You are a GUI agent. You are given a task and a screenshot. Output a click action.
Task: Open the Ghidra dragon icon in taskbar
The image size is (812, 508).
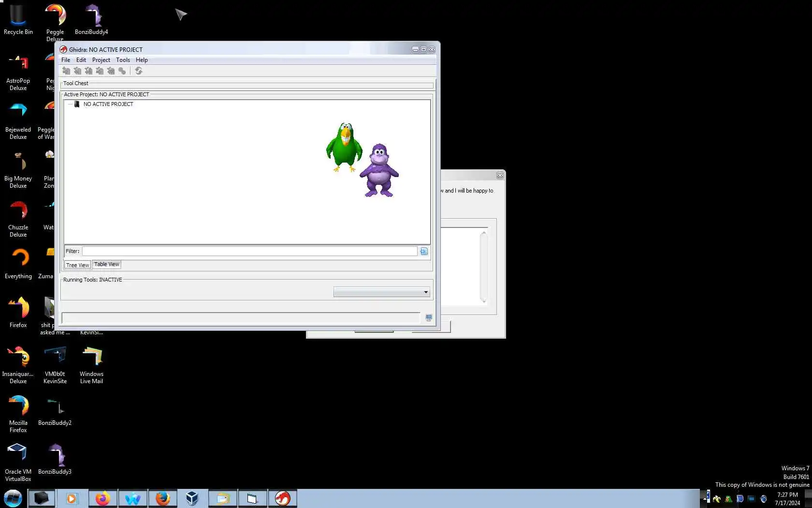(283, 498)
